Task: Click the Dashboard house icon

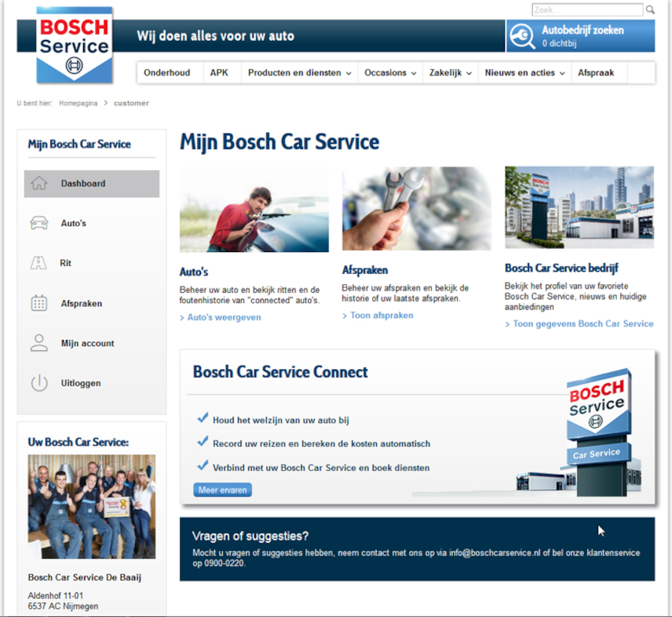Action: pyautogui.click(x=39, y=184)
